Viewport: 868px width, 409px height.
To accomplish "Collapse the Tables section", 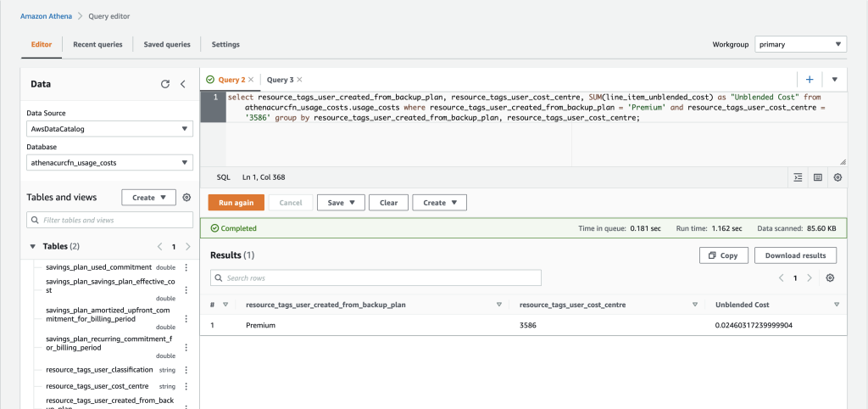I will pyautogui.click(x=32, y=246).
